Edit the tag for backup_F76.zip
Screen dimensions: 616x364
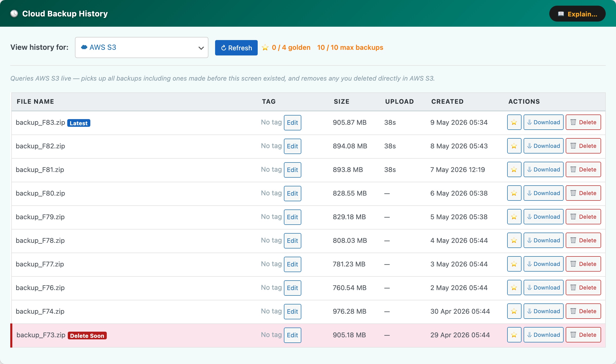click(292, 288)
